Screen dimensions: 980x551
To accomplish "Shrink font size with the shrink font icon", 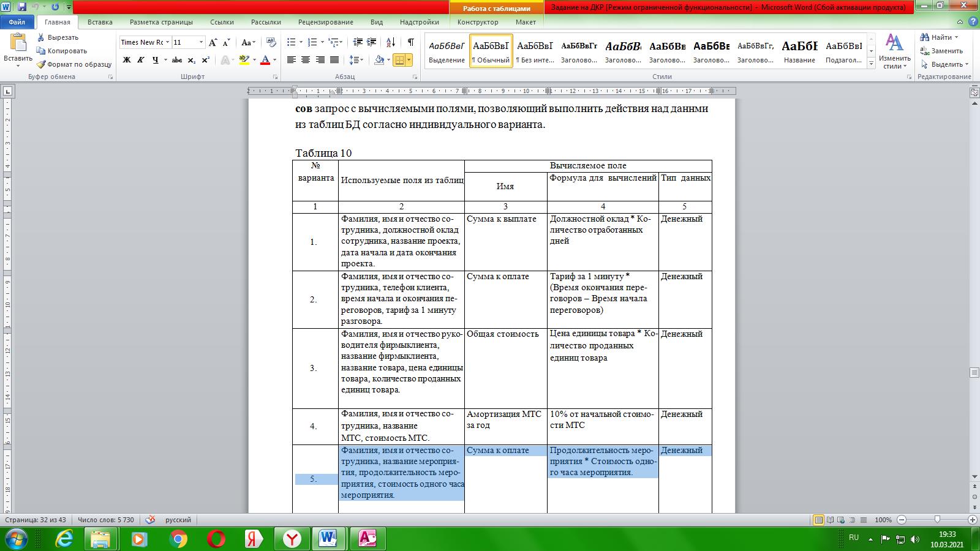I will [226, 42].
